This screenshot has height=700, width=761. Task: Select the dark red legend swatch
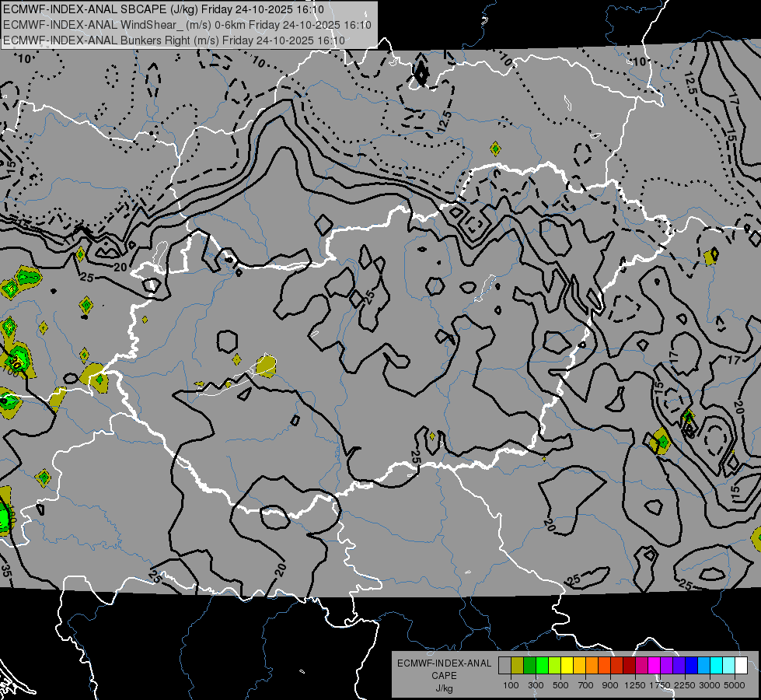pyautogui.click(x=629, y=666)
